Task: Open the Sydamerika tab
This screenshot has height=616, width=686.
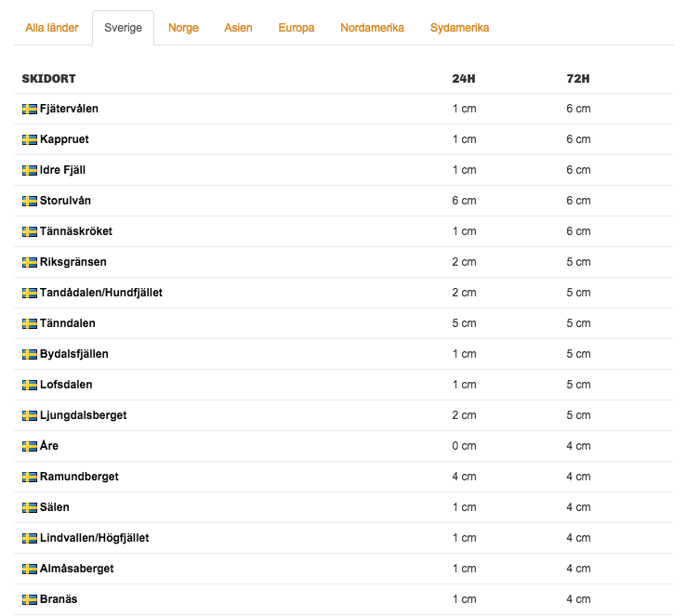Action: coord(459,28)
